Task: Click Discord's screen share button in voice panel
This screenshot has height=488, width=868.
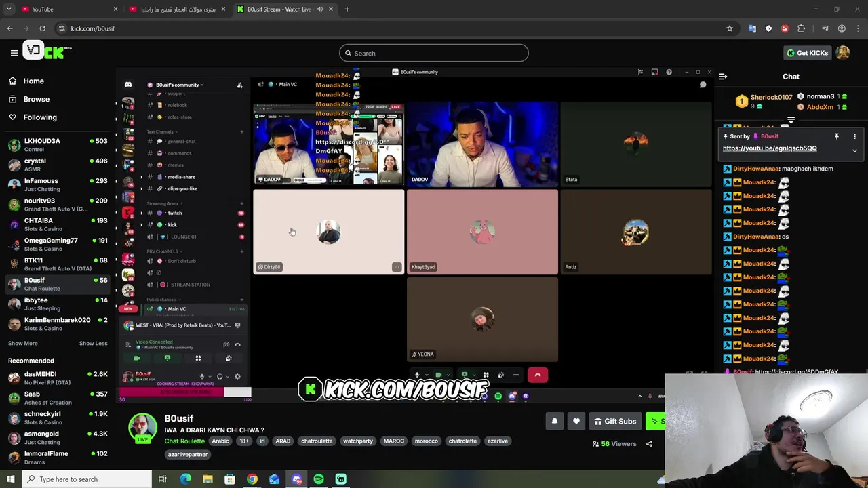Action: pyautogui.click(x=167, y=358)
